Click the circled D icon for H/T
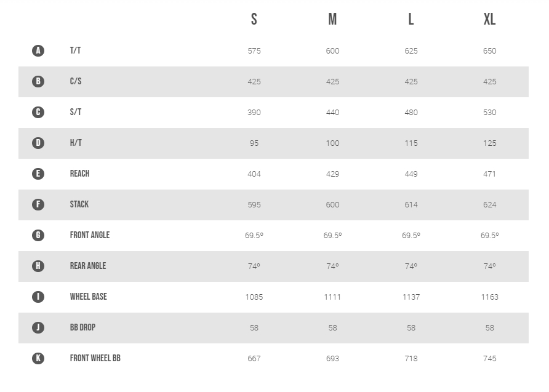This screenshot has width=549, height=392. coord(38,143)
